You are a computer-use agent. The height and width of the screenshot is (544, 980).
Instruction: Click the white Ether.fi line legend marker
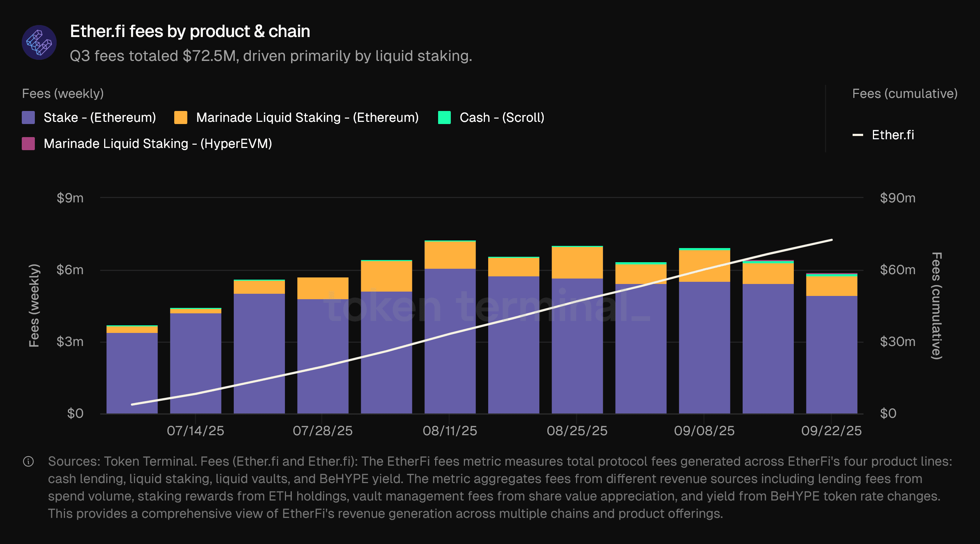857,135
